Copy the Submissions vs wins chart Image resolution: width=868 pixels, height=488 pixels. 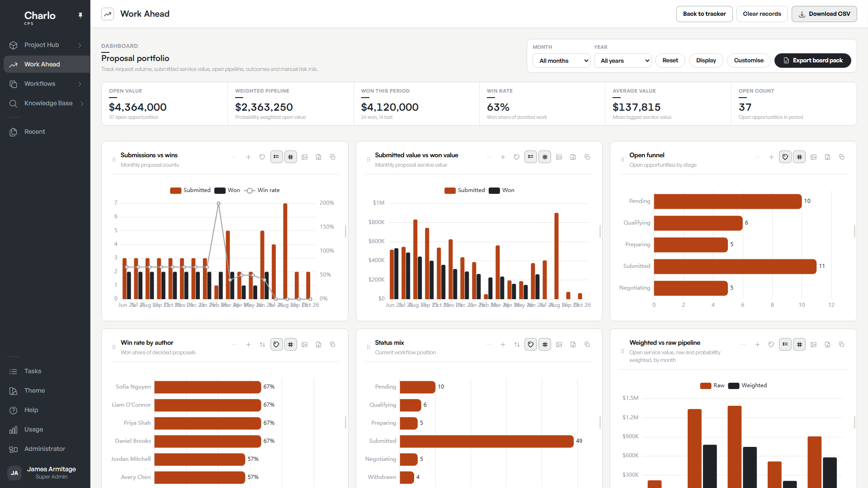pos(333,157)
